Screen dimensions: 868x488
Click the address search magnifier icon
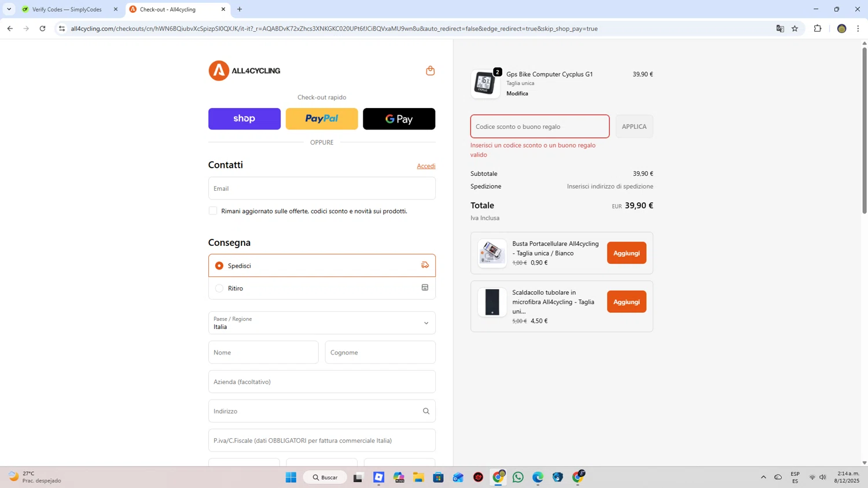[x=426, y=411]
